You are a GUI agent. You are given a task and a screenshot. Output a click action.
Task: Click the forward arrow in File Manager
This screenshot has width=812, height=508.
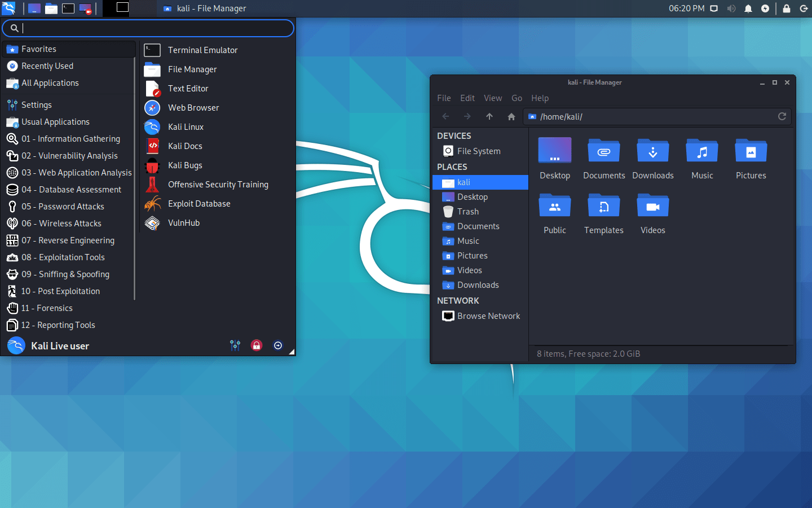pyautogui.click(x=467, y=116)
